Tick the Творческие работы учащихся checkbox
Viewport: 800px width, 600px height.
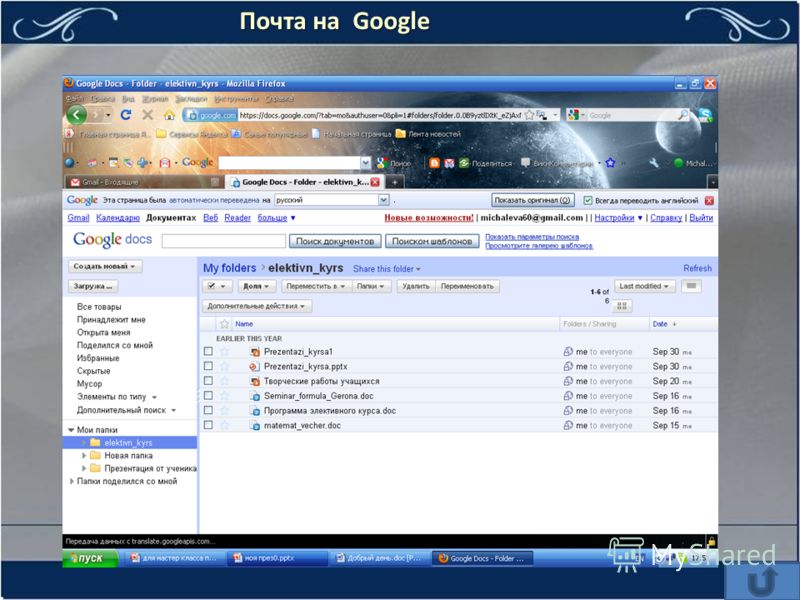tap(208, 381)
